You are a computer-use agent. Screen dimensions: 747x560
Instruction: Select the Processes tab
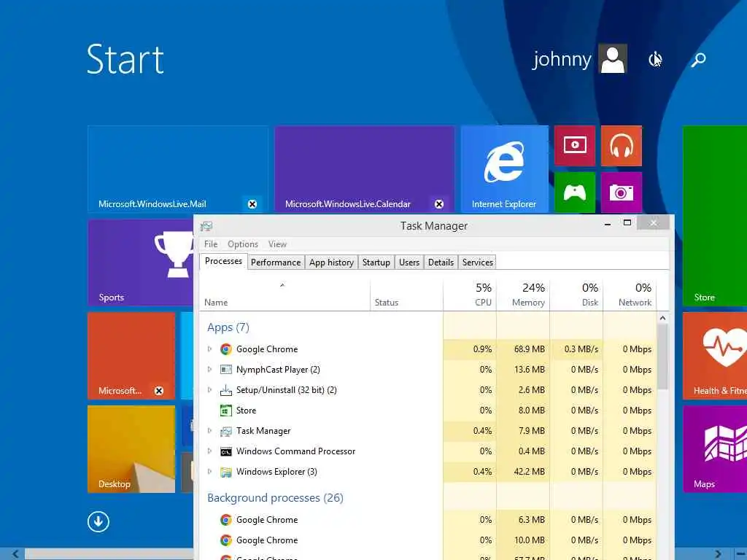pyautogui.click(x=223, y=262)
